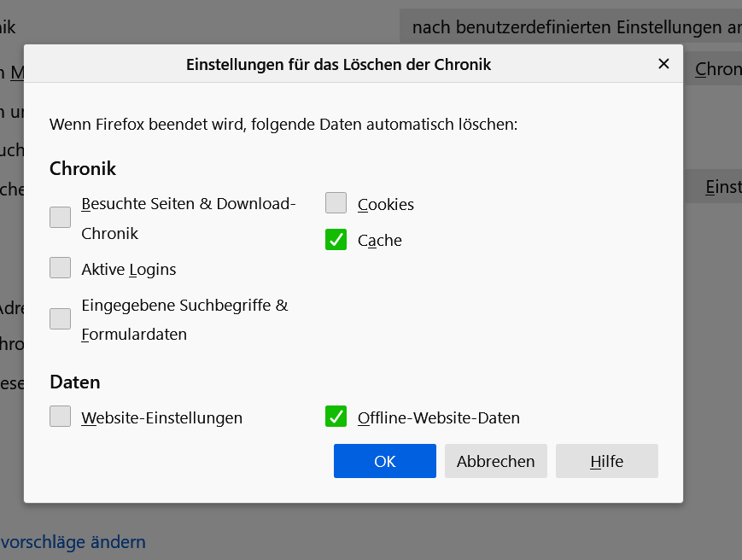Click the 'Cache' label text
The width and height of the screenshot is (742, 560).
380,241
